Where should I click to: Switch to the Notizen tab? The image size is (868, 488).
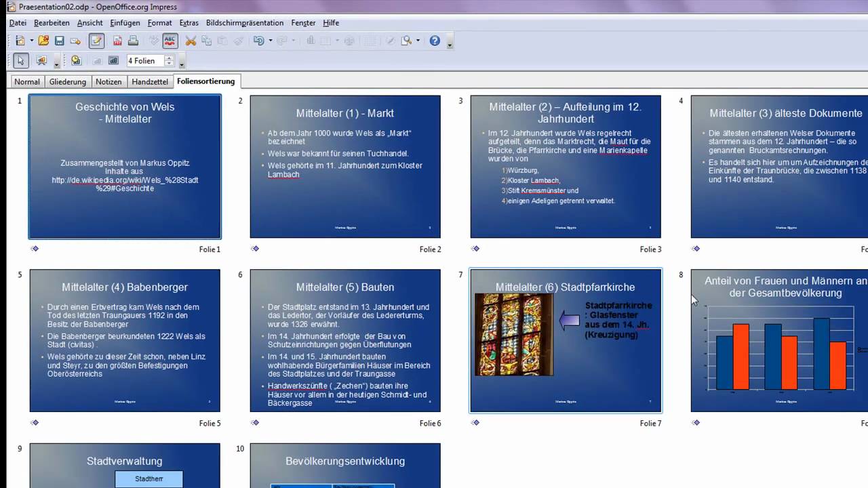108,81
